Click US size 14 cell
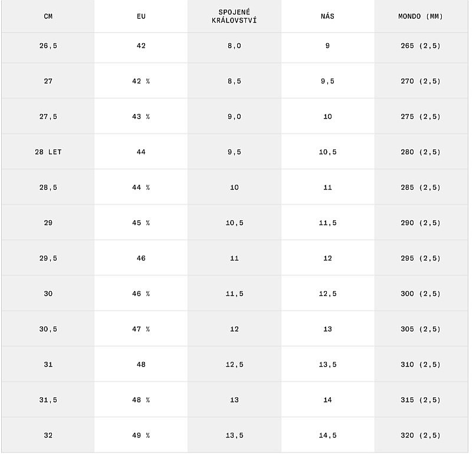 pos(327,400)
